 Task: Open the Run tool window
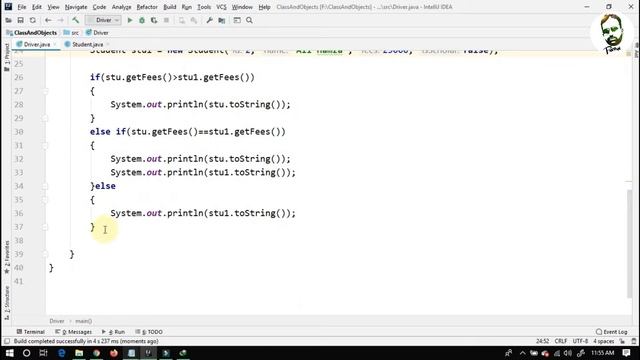[113, 332]
